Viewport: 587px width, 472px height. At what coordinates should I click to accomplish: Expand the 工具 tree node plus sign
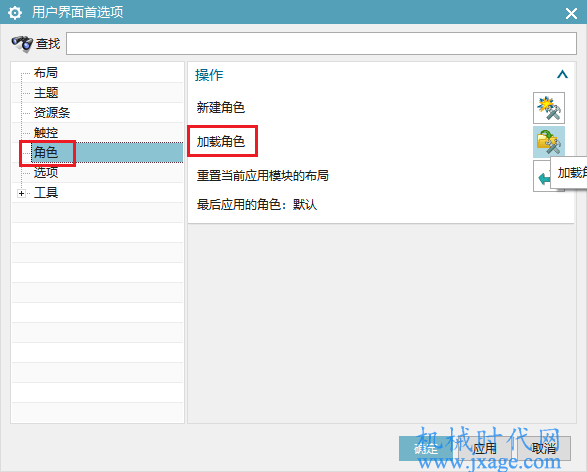point(21,194)
